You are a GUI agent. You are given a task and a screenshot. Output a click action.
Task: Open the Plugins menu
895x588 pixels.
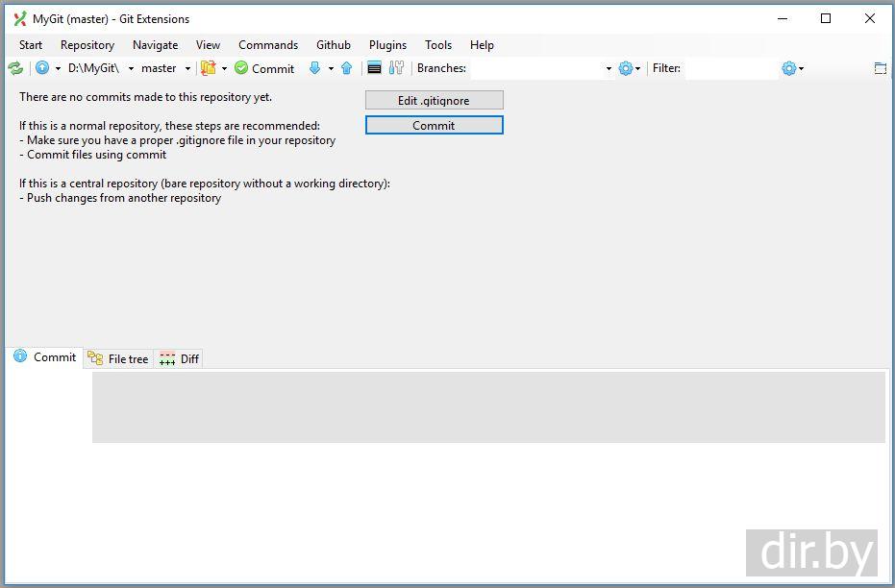coord(387,45)
